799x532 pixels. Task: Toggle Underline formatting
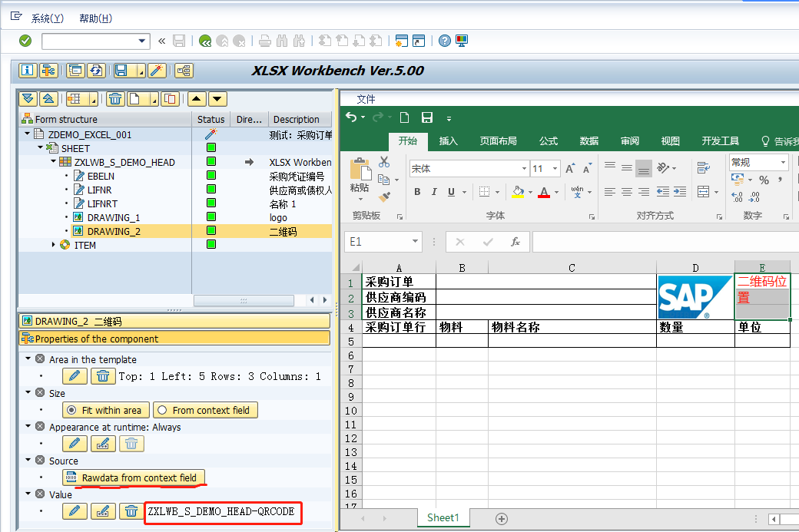pyautogui.click(x=451, y=192)
